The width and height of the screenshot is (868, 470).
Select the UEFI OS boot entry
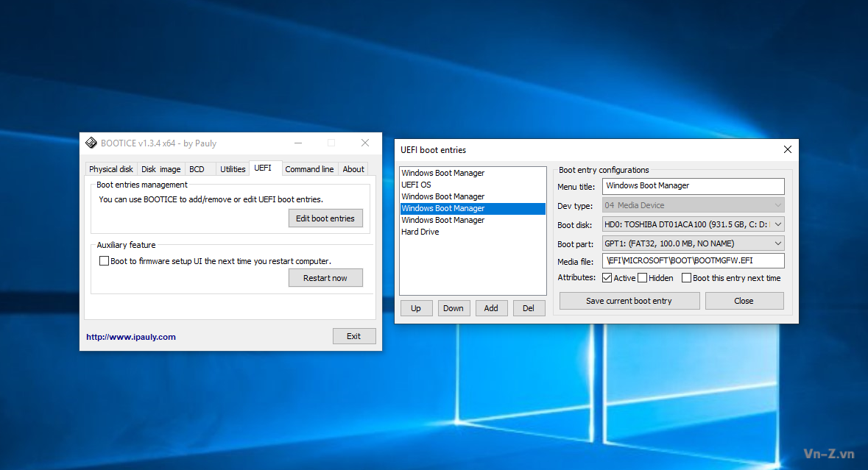click(x=417, y=185)
